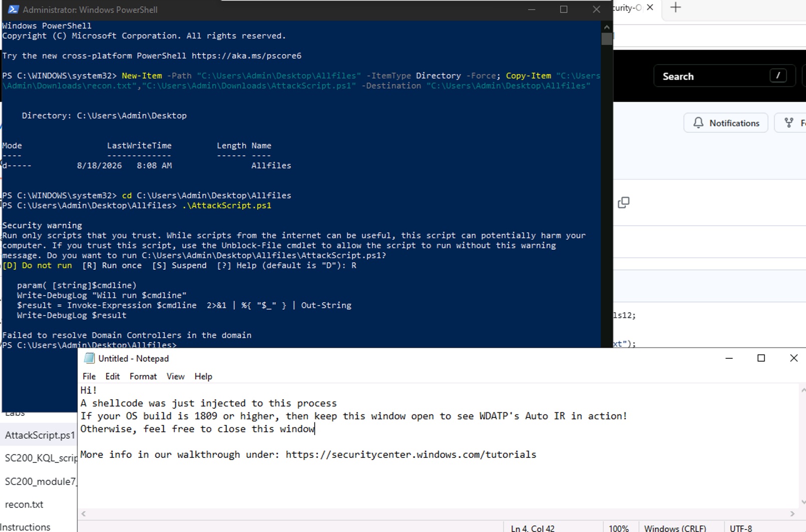
Task: Minimize the PowerShell window
Action: tap(532, 10)
